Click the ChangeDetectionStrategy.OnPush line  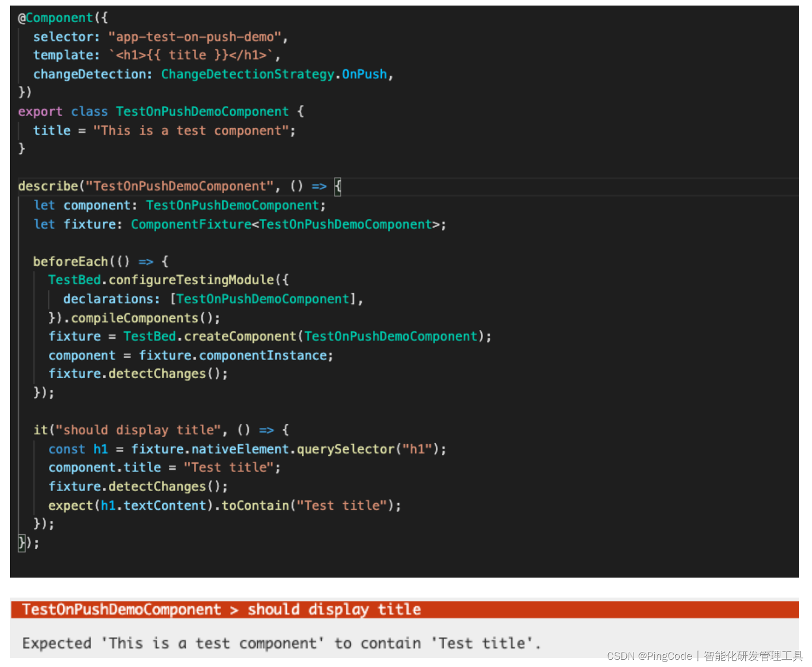(213, 74)
